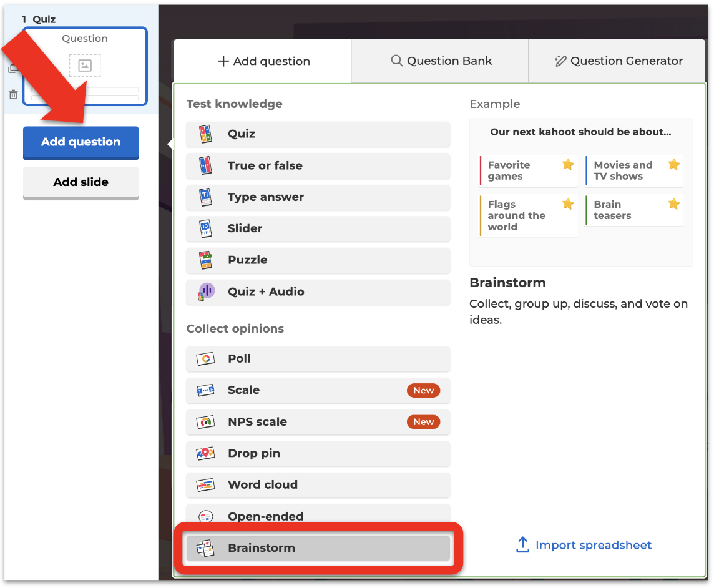Switch to the Add question tab
The width and height of the screenshot is (714, 588).
tap(262, 61)
